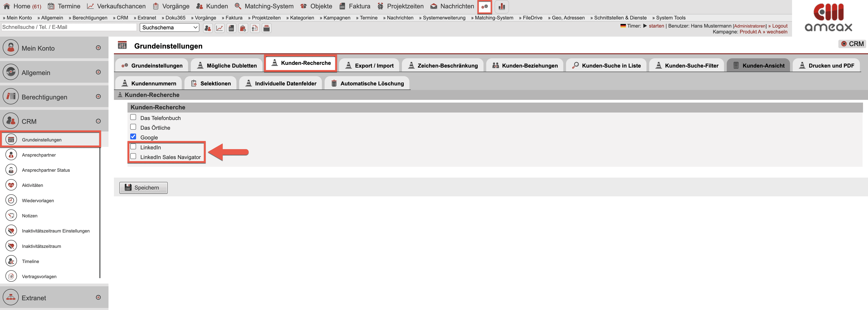Open Wiedervorlagen clock icon in sidebar
This screenshot has width=868, height=310.
coord(11,200)
